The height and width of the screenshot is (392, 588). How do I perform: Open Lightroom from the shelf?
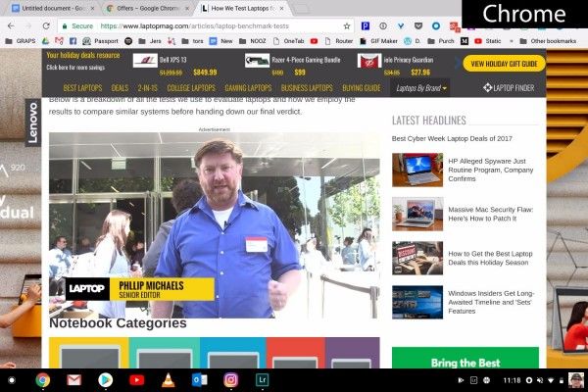pyautogui.click(x=262, y=380)
